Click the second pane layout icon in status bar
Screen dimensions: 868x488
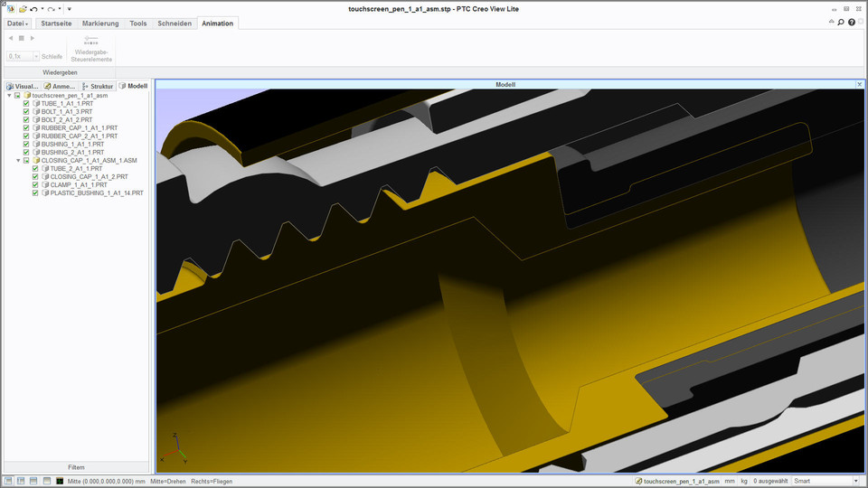coord(21,482)
